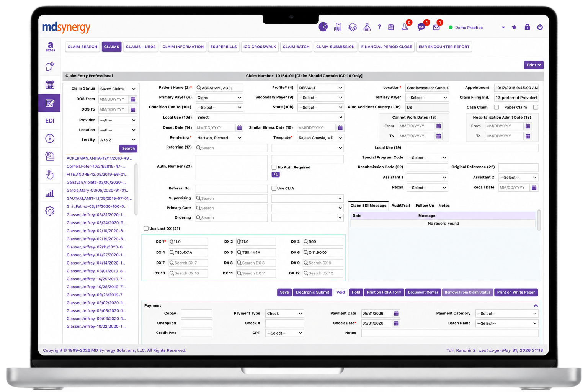Open the pie chart dashboard icon
Screen dimensions: 588x392
[323, 27]
